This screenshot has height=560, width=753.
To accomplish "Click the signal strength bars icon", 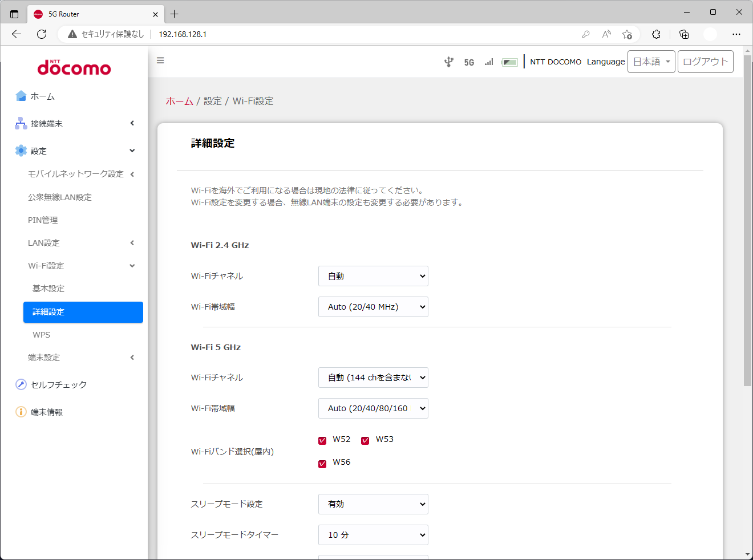I will pos(488,62).
